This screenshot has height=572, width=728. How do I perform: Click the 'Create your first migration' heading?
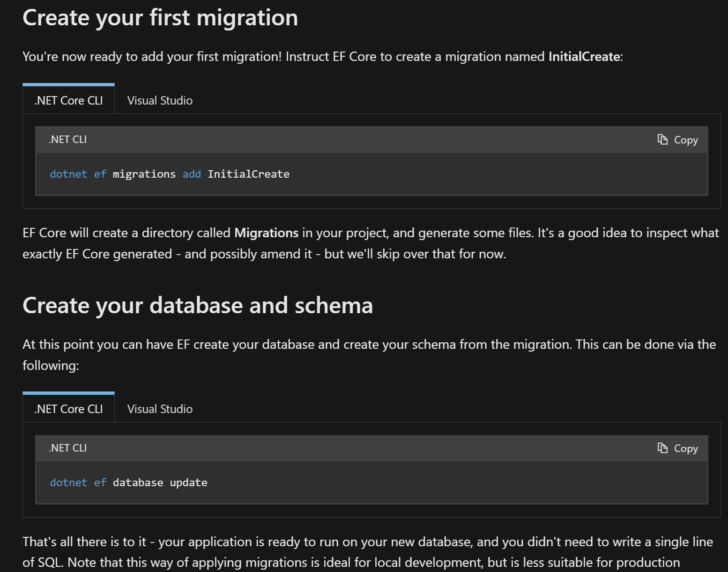160,18
